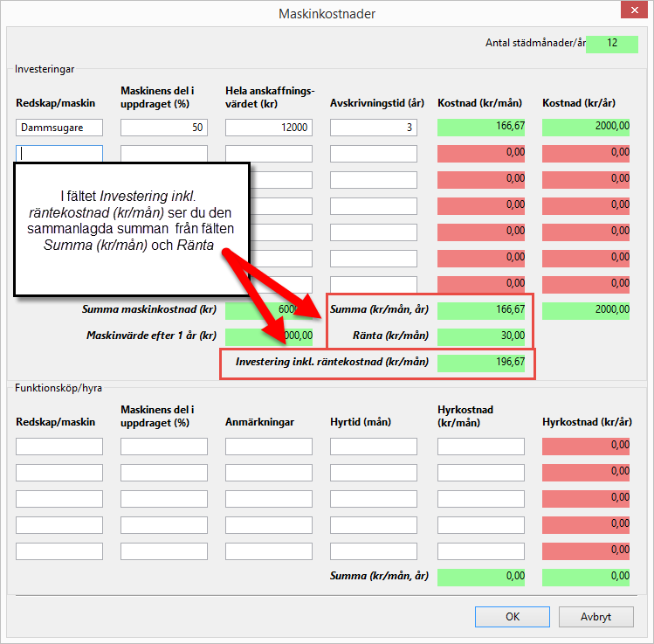Select the Maskinens del field containing 50
654x644 pixels.
[164, 128]
